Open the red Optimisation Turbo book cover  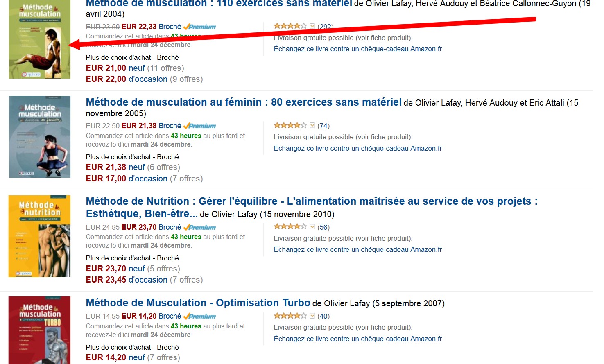tap(40, 330)
